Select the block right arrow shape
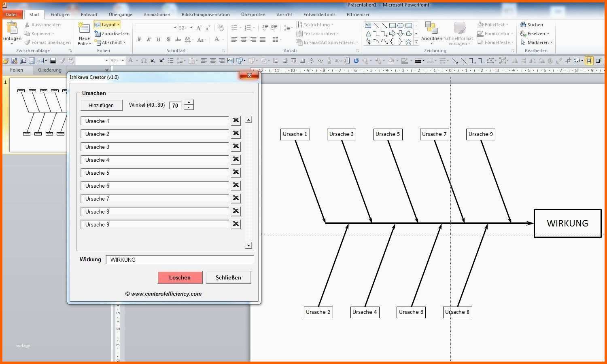This screenshot has height=364, width=607. (x=393, y=34)
